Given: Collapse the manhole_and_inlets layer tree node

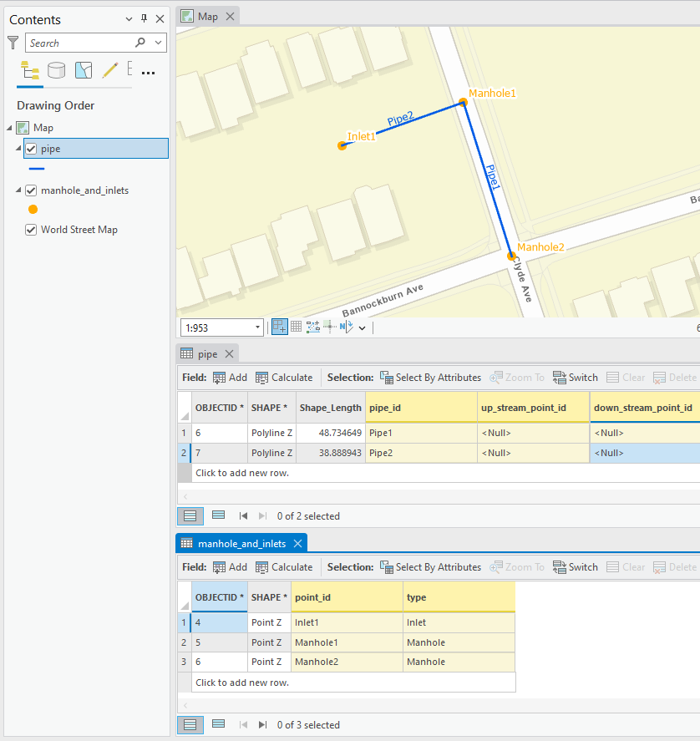Looking at the screenshot, I should (x=19, y=190).
